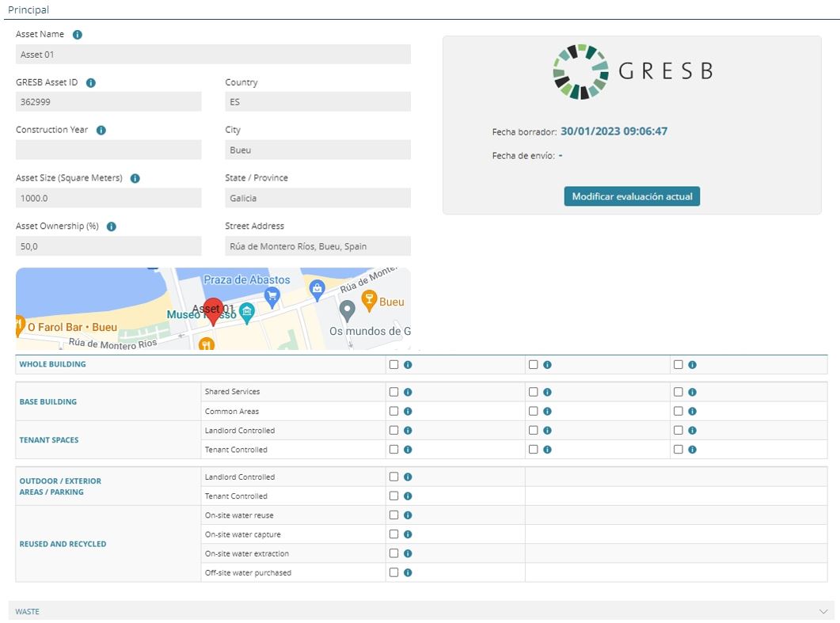This screenshot has height=623, width=840.
Task: Click info icon for Outdoor Landlord Controlled row
Action: 408,477
